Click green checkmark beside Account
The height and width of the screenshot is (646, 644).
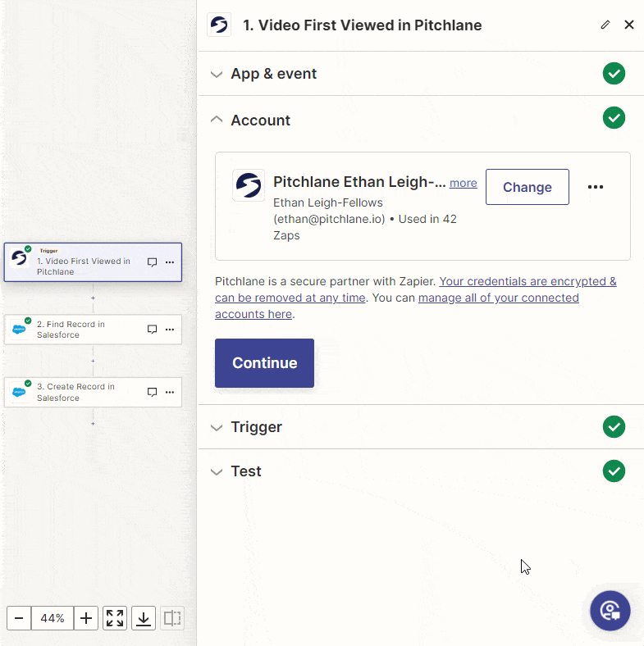[614, 118]
